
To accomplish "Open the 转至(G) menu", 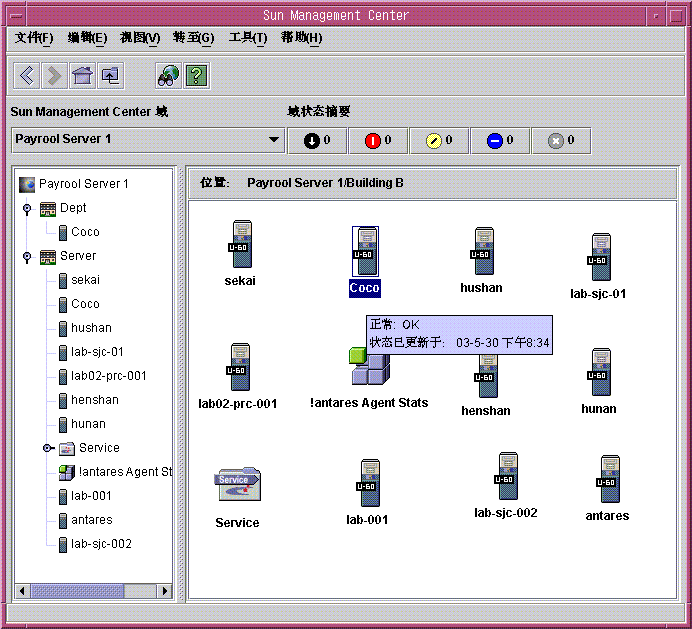I will coord(193,38).
